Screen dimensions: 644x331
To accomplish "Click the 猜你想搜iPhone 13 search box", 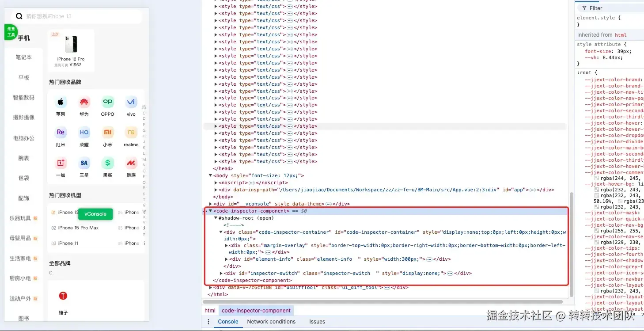I will coord(77,16).
